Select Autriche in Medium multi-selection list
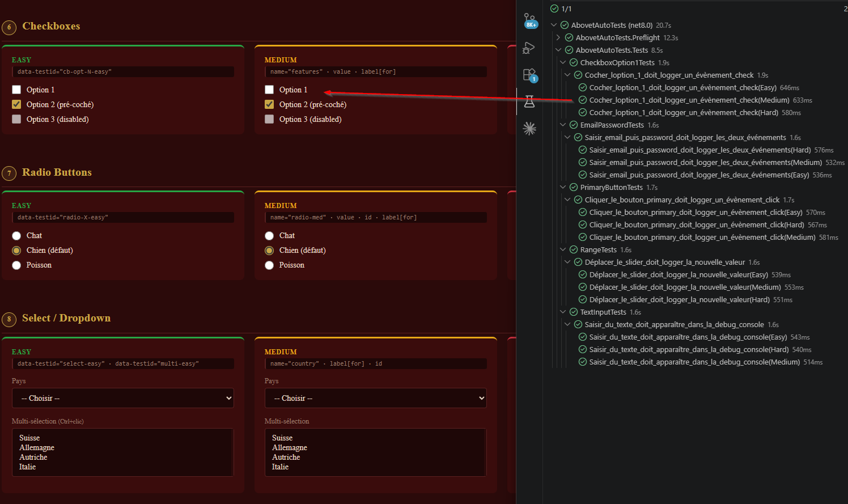This screenshot has width=848, height=504. coord(376,457)
